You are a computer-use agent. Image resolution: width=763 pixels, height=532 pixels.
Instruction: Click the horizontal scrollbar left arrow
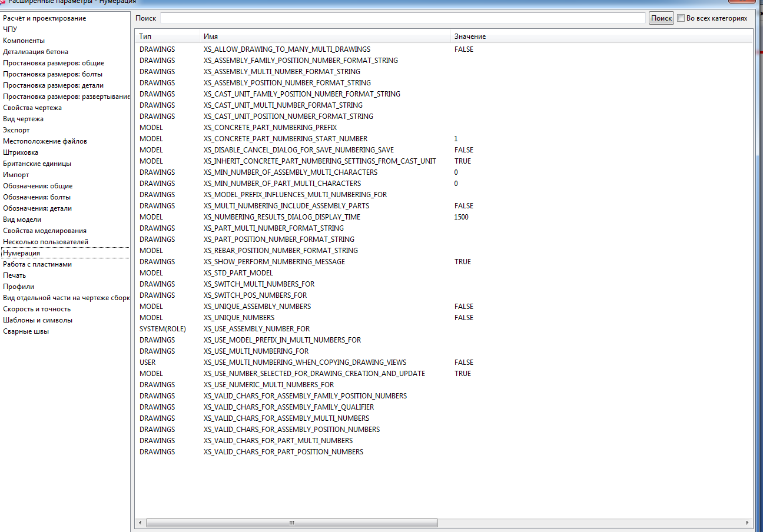tap(140, 523)
